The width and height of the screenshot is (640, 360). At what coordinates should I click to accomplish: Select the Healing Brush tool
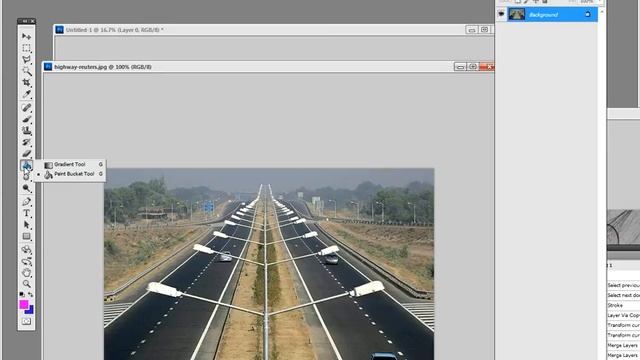pyautogui.click(x=27, y=108)
